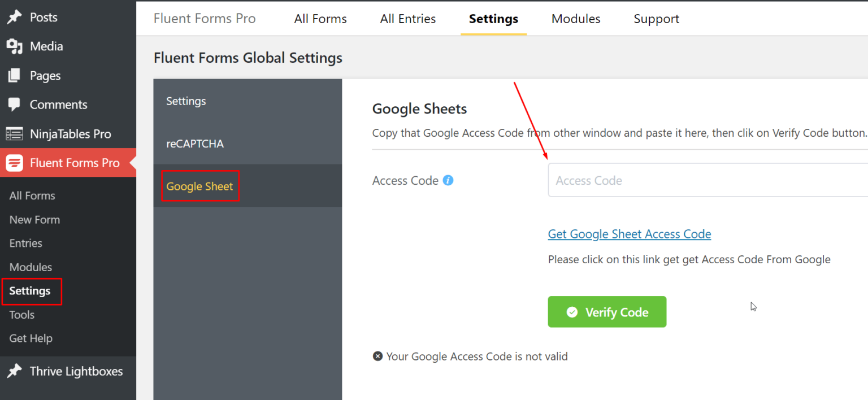Open the Support tab
Viewport: 868px width, 400px height.
tap(656, 18)
